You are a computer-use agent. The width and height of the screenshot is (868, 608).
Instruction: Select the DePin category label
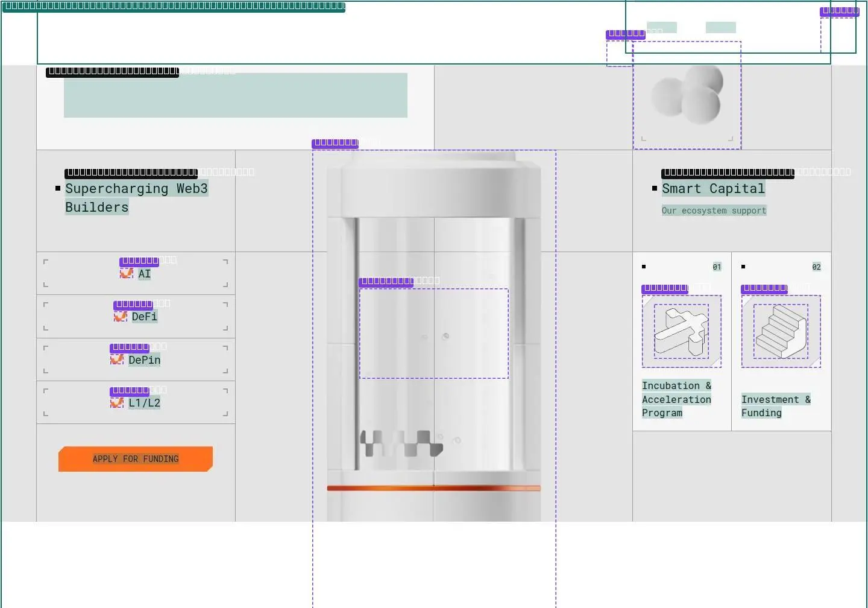145,360
